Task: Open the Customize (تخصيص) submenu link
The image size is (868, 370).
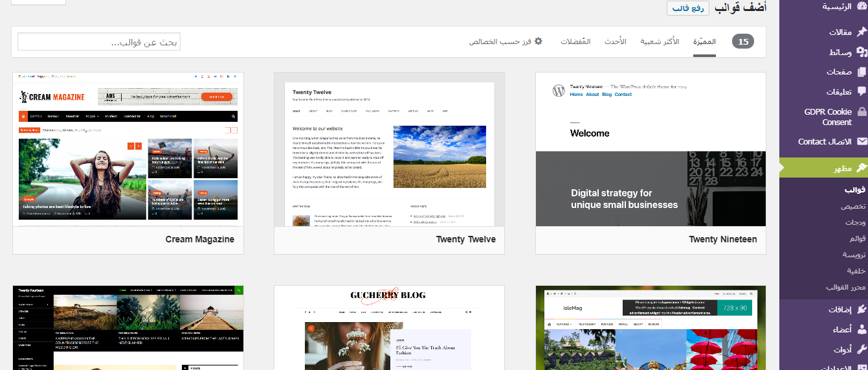Action: coord(853,206)
